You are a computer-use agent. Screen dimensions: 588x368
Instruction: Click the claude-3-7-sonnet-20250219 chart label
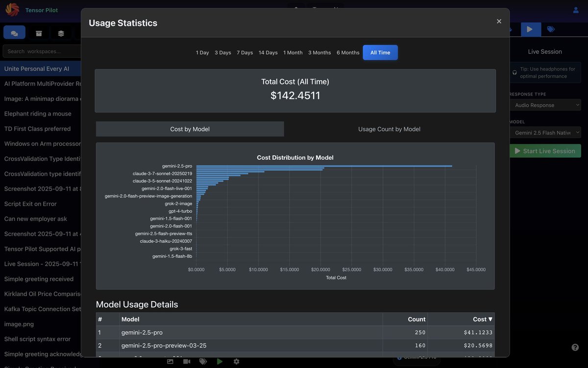[162, 173]
